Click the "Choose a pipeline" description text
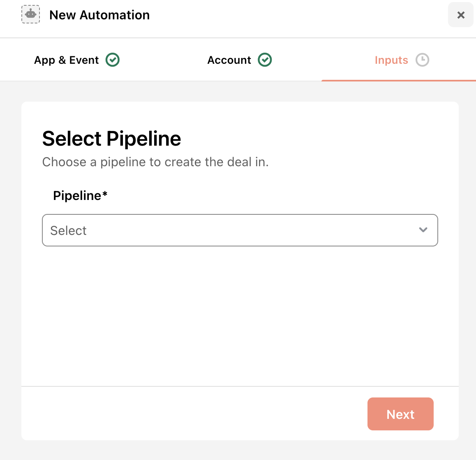The height and width of the screenshot is (460, 476). 155,162
